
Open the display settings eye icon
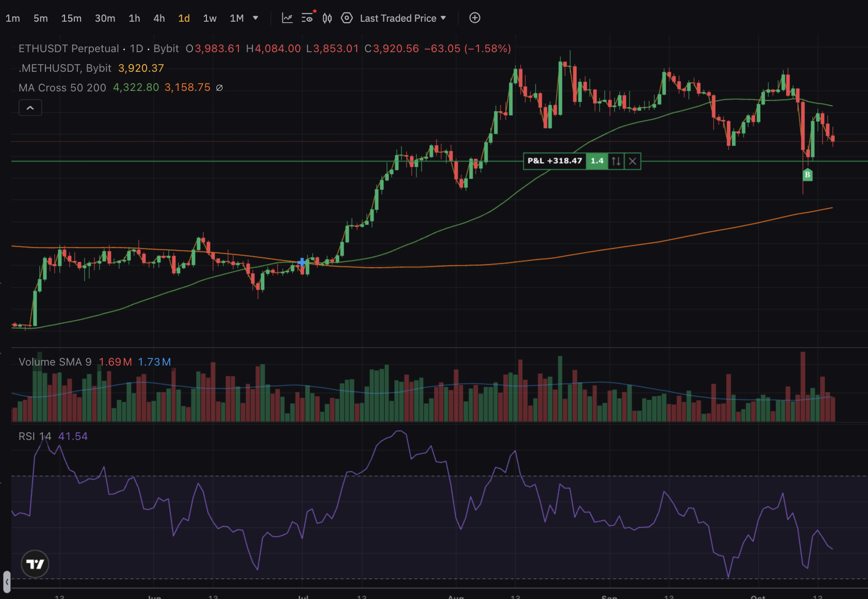(308, 18)
